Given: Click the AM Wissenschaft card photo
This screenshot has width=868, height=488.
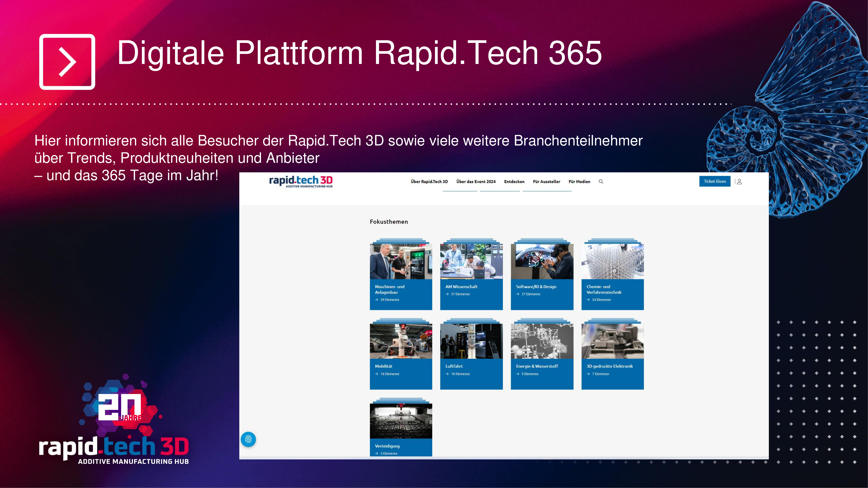Looking at the screenshot, I should click(471, 261).
